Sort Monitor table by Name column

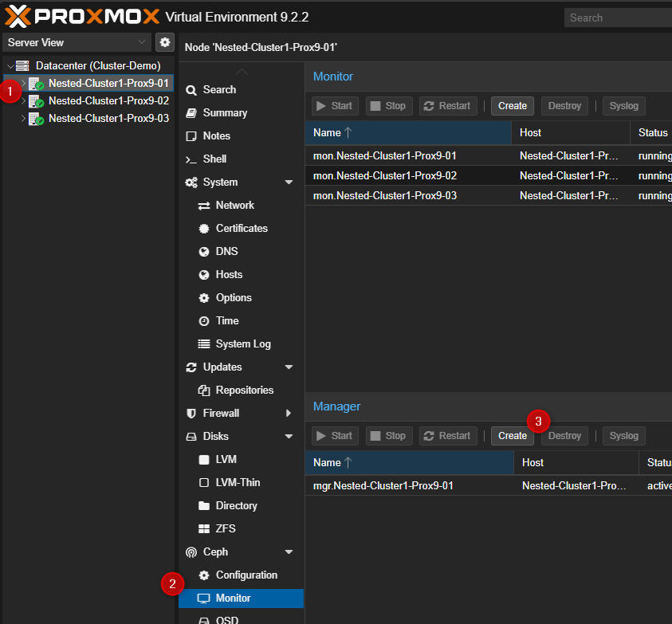tap(408, 133)
